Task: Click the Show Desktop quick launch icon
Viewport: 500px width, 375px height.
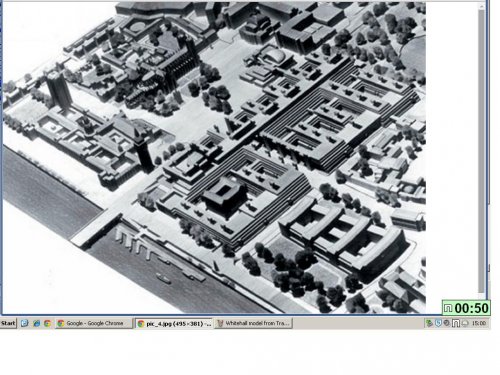Action: pos(24,323)
